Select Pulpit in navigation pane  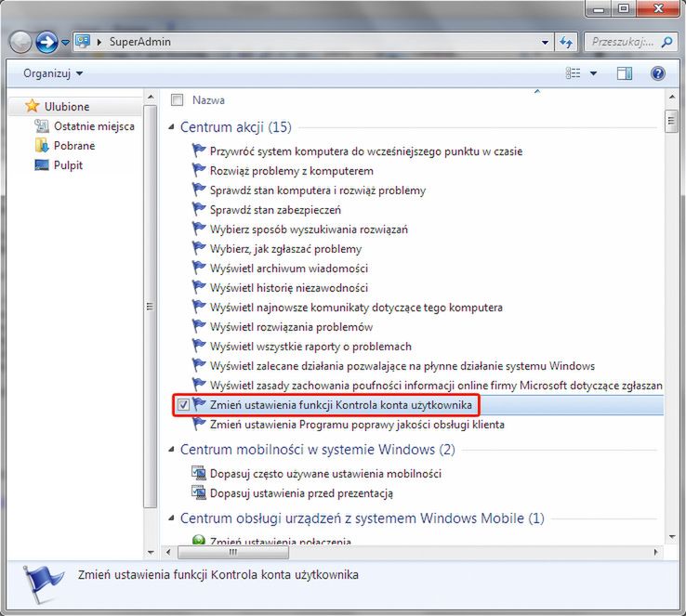pos(68,165)
